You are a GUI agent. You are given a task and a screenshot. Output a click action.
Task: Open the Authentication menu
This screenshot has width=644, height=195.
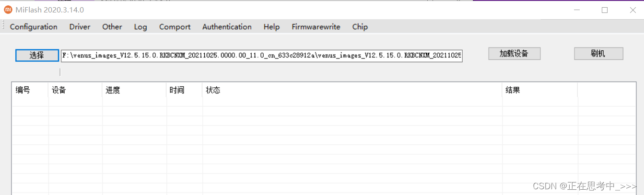point(227,27)
